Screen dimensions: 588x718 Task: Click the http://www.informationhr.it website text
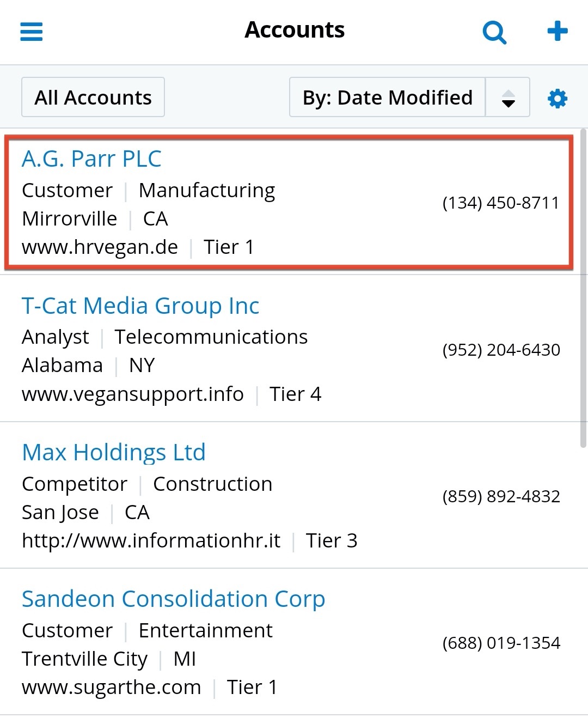point(151,540)
